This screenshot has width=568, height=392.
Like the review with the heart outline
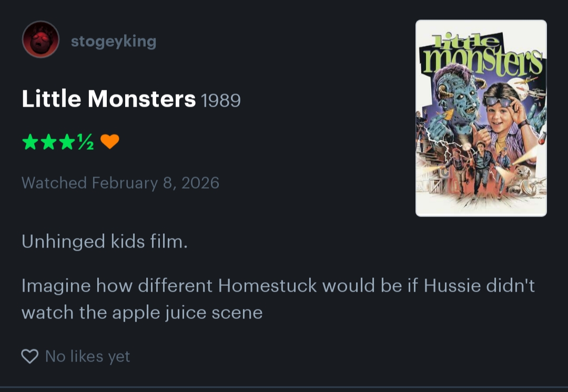point(30,356)
